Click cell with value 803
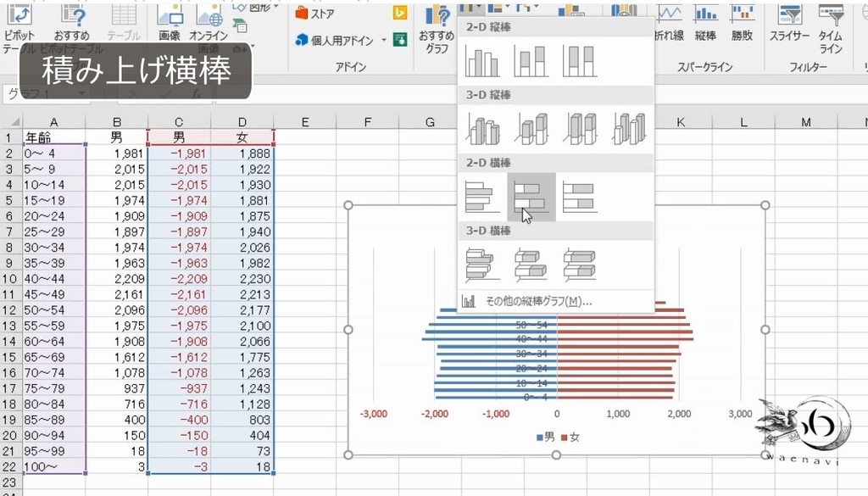Screen dimensions: 868x496 pos(242,420)
